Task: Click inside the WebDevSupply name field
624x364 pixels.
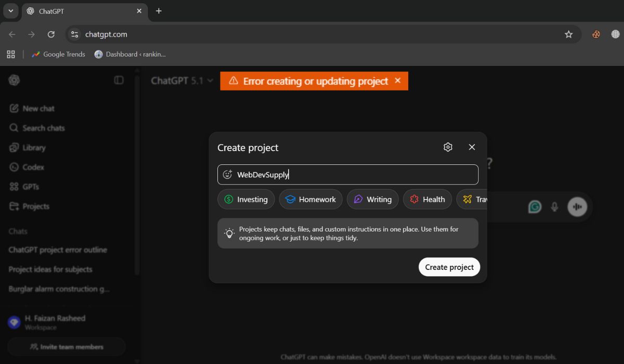Action: click(x=338, y=174)
